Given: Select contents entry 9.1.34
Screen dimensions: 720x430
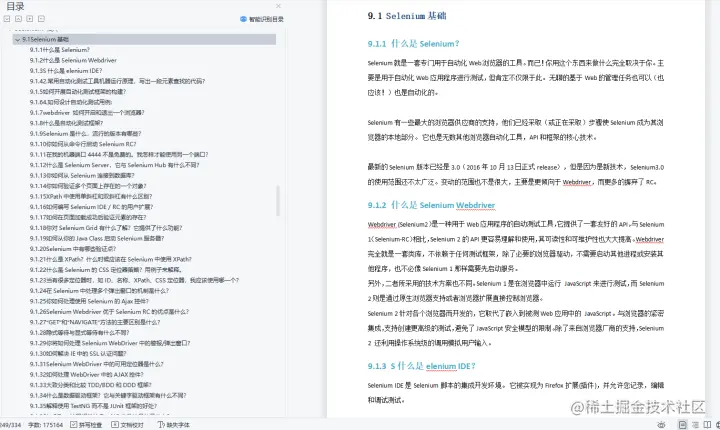Looking at the screenshot, I should (x=108, y=396).
